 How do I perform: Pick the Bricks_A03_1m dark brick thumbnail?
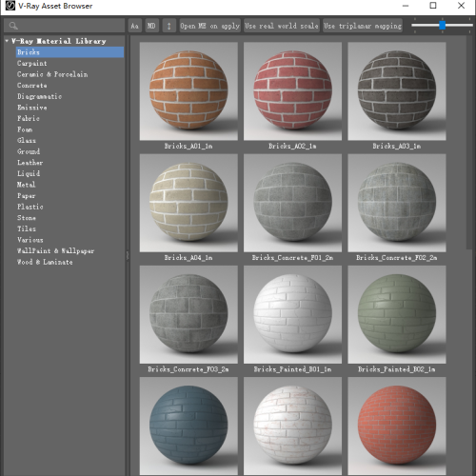pyautogui.click(x=397, y=91)
